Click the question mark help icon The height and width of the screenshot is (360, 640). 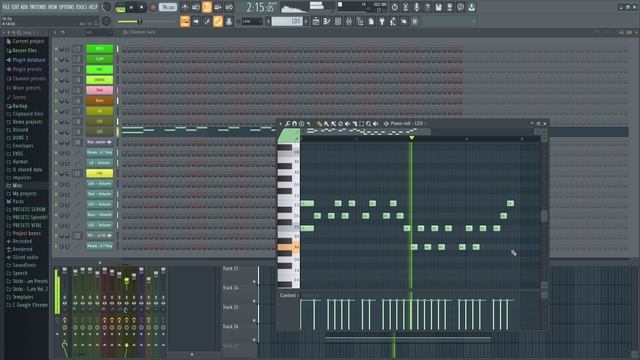coord(427,7)
